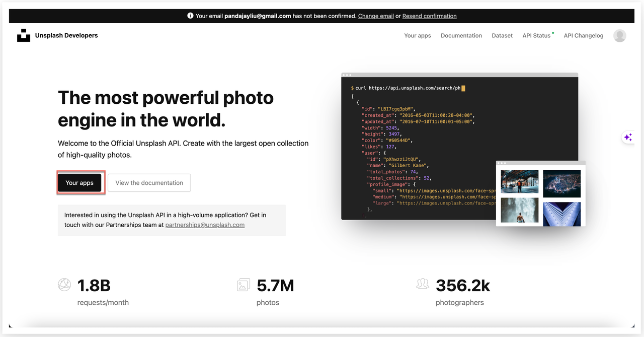Open the API Changelog page
Viewport: 644px width, 337px height.
tap(584, 36)
